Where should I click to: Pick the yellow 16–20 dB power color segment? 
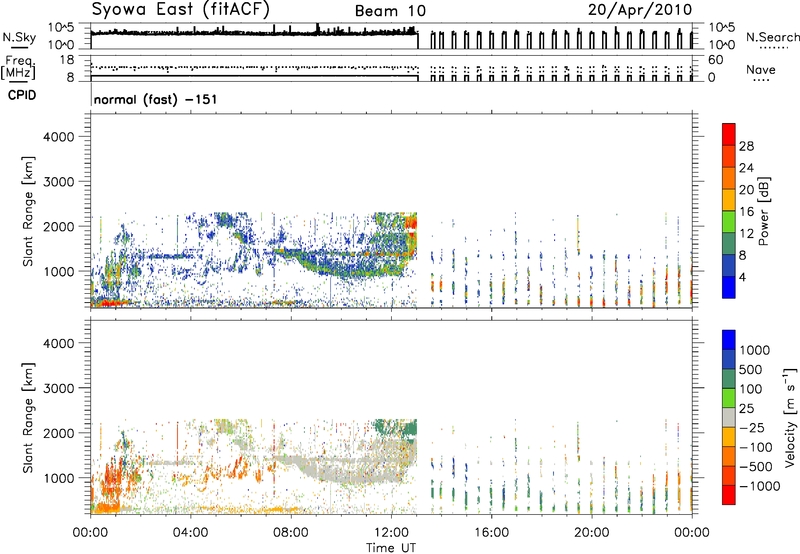pyautogui.click(x=729, y=200)
